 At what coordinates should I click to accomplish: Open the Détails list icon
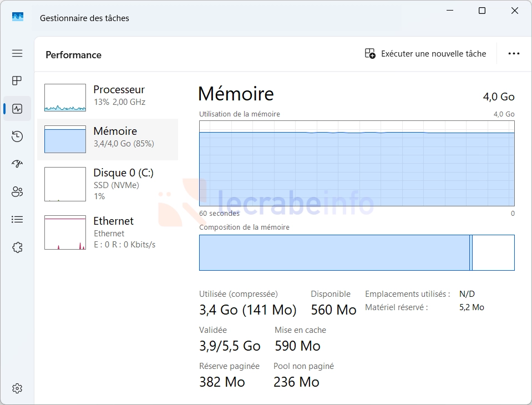17,220
